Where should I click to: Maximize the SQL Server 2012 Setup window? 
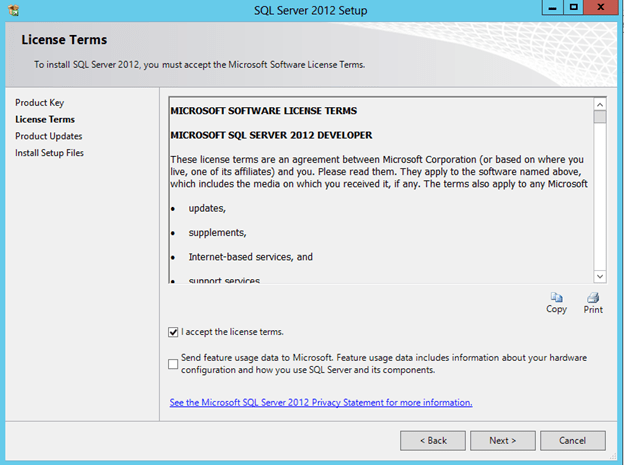click(574, 8)
